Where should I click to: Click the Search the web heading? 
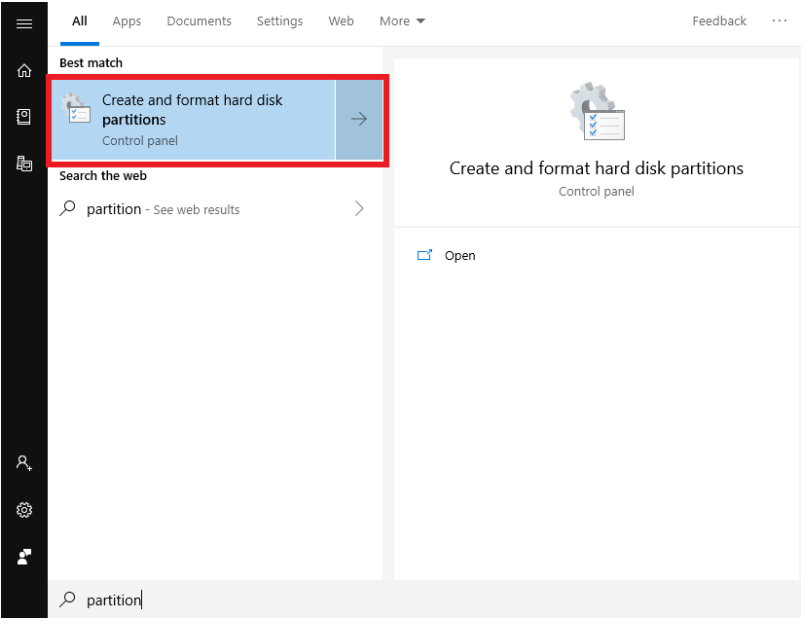103,176
